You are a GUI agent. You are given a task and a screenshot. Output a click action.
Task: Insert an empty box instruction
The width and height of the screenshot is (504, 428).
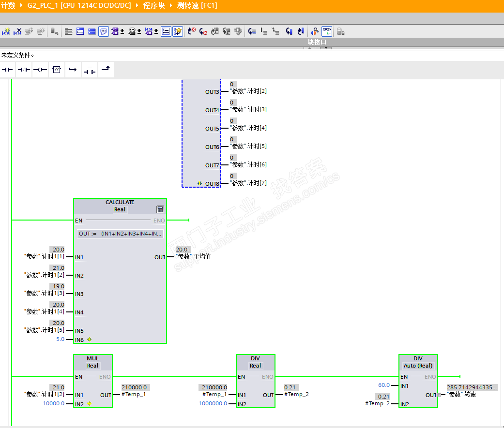pos(57,70)
